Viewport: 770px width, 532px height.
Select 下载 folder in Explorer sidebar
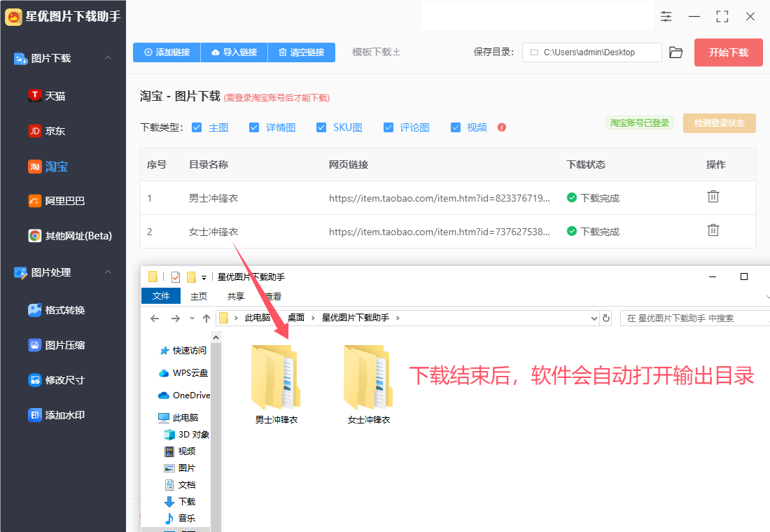click(x=180, y=501)
